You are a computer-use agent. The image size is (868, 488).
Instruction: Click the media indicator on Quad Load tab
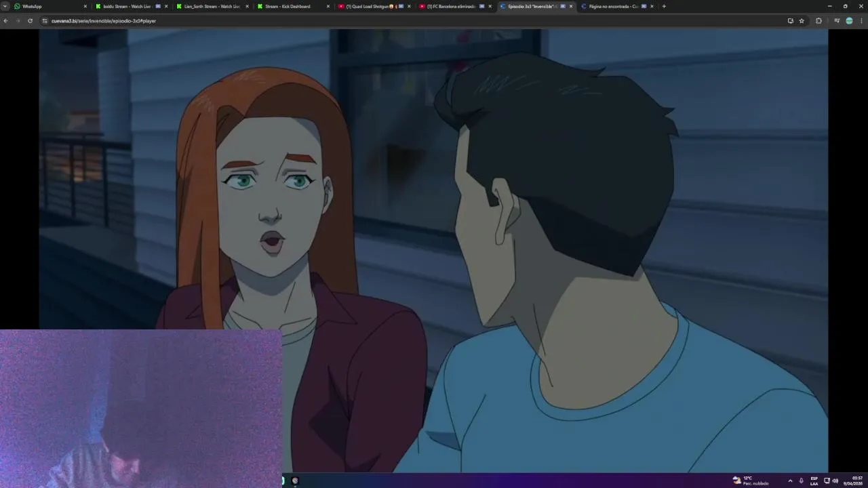click(401, 6)
